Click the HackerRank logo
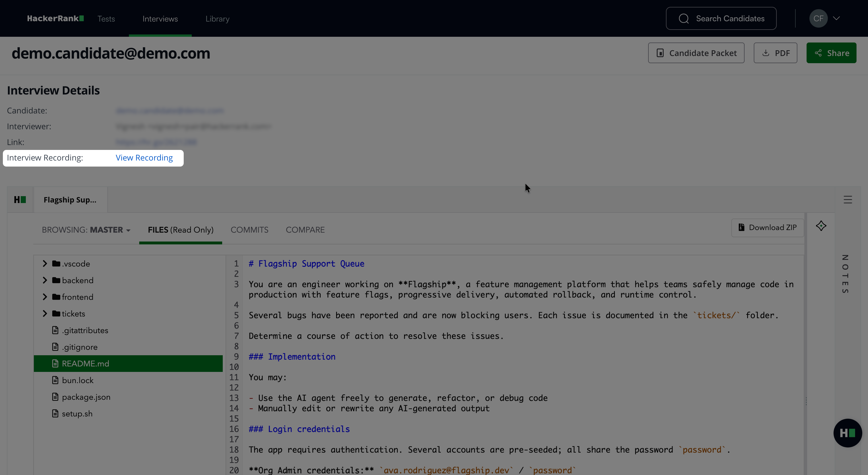 55,19
